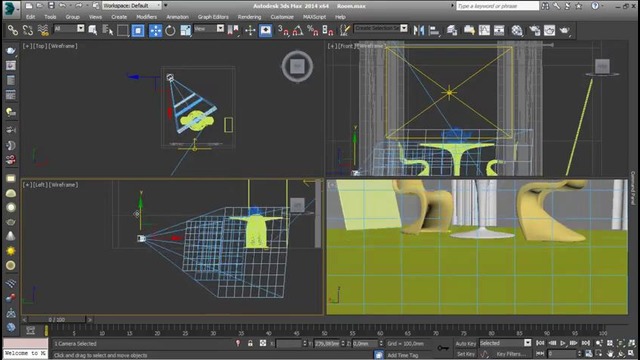Open Schematic View icon
The width and height of the screenshot is (640, 360).
pyautogui.click(x=499, y=30)
